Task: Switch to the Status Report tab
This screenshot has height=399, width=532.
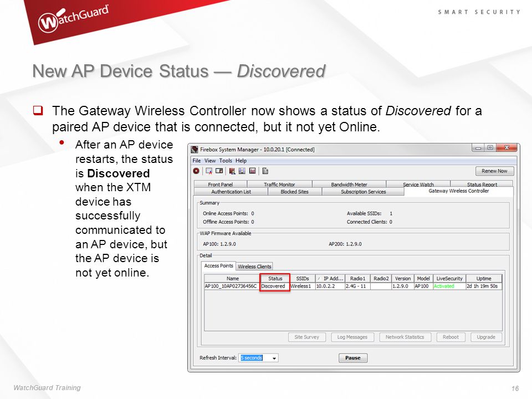Action: [482, 184]
